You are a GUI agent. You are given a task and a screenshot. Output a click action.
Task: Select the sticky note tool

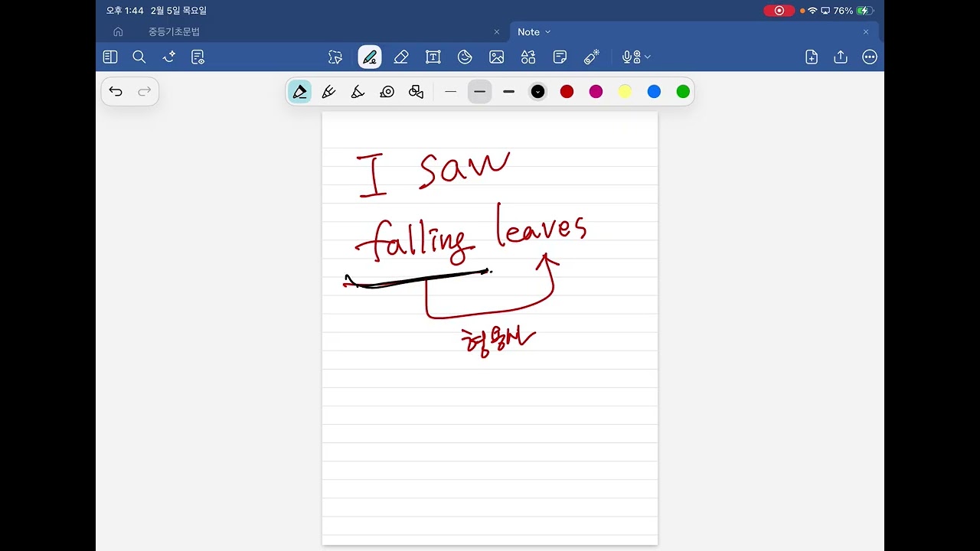click(560, 57)
